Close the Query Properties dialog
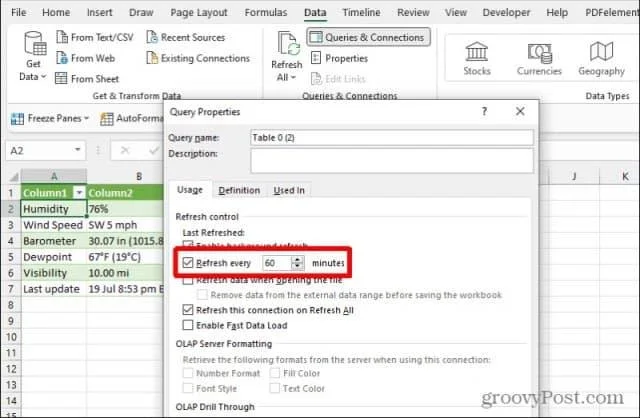This screenshot has width=640, height=418. 520,111
